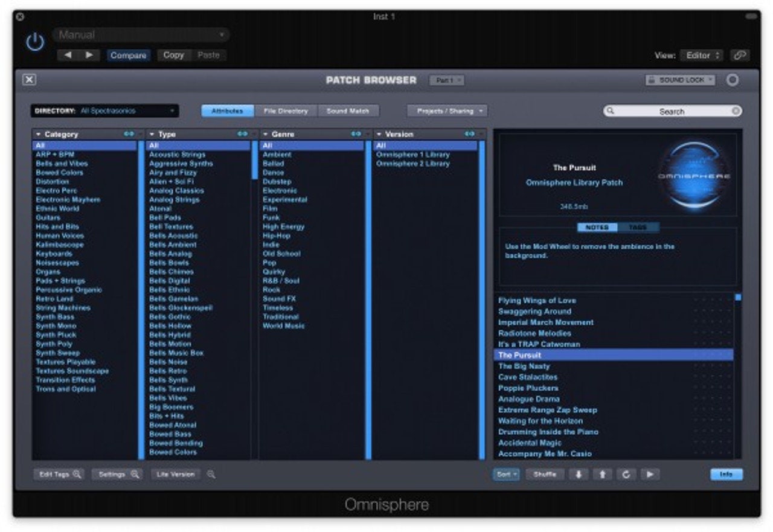The height and width of the screenshot is (532, 773).
Task: Open the Sort dropdown menu
Action: 506,475
